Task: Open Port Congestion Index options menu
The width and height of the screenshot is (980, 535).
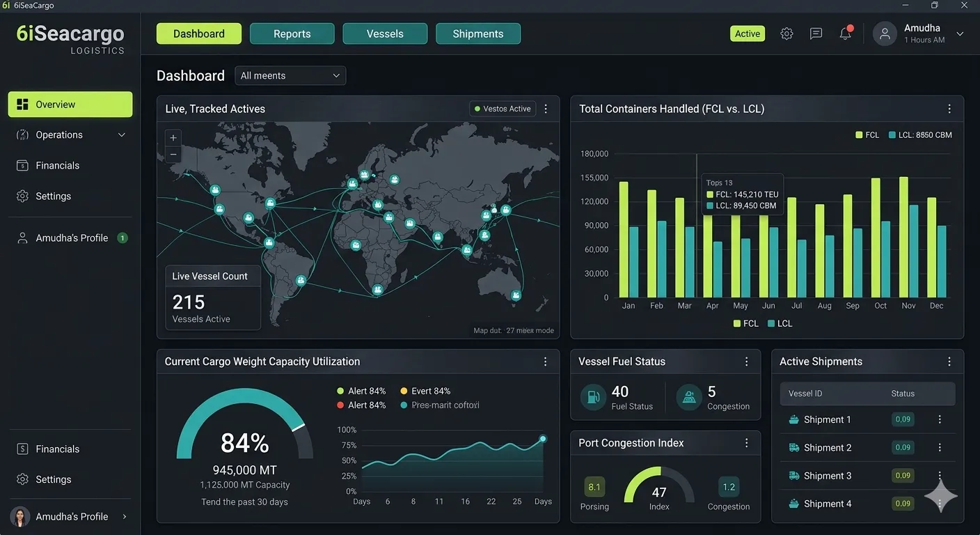Action: point(747,443)
